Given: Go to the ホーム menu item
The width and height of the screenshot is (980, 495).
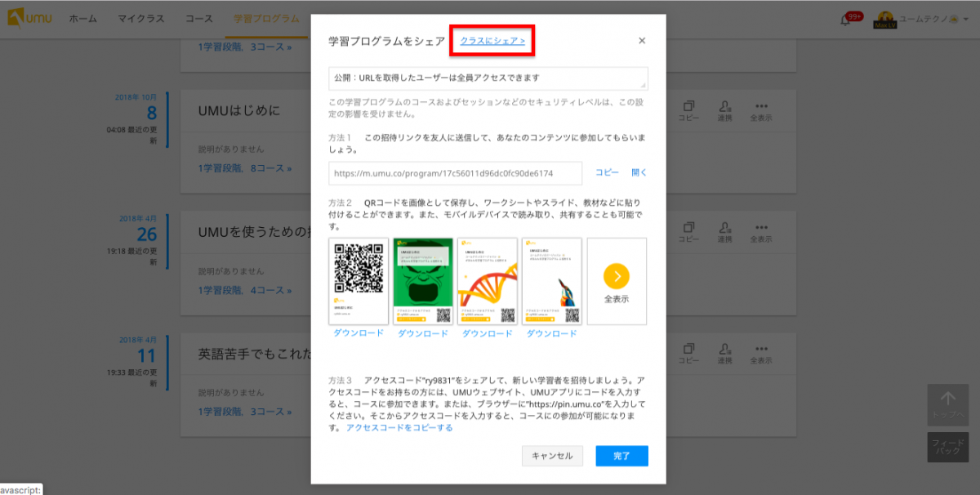Looking at the screenshot, I should (x=83, y=18).
